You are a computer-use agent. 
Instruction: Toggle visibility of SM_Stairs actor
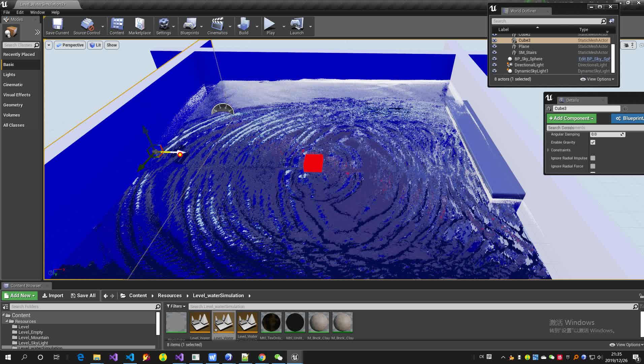click(x=494, y=53)
